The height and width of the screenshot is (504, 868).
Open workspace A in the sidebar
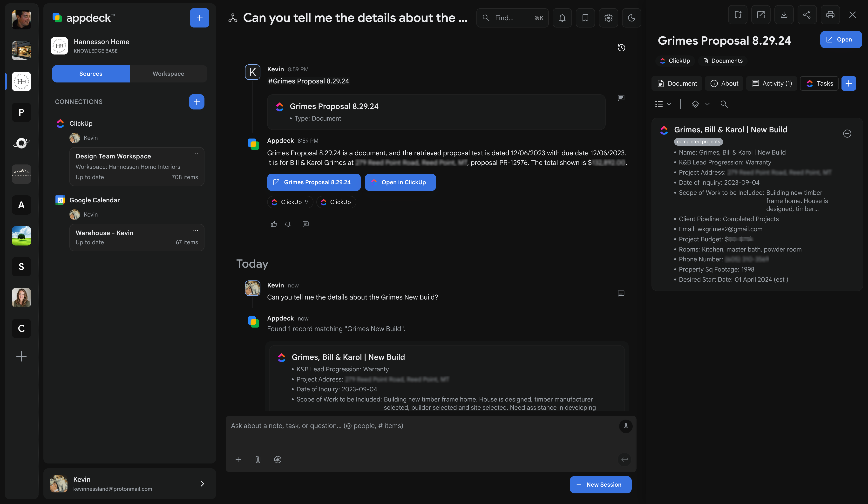point(21,205)
